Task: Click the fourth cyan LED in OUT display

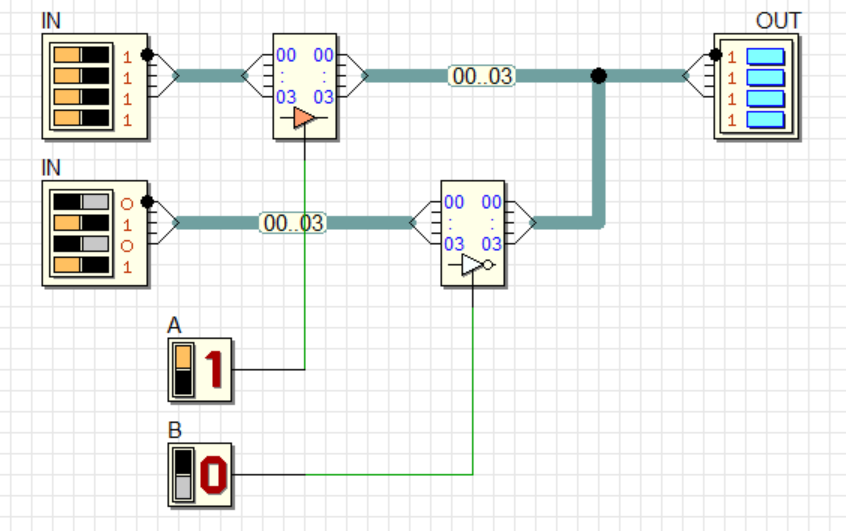Action: (766, 120)
